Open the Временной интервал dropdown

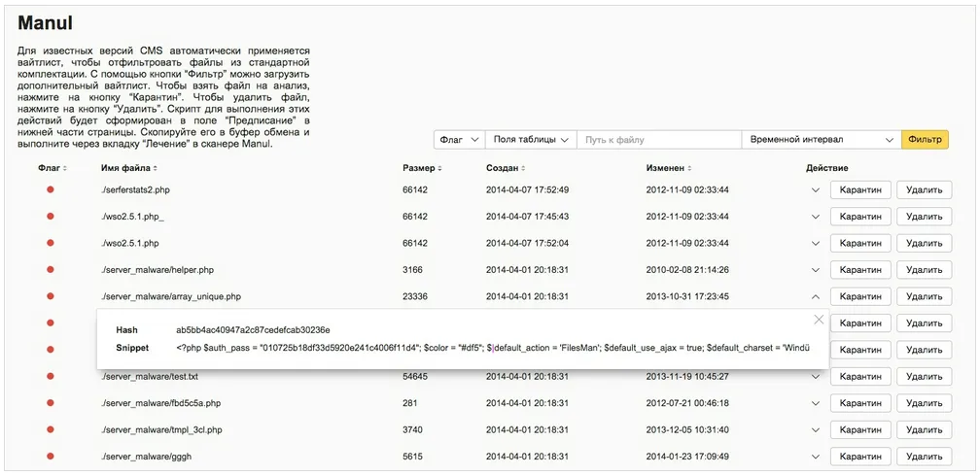coord(821,140)
